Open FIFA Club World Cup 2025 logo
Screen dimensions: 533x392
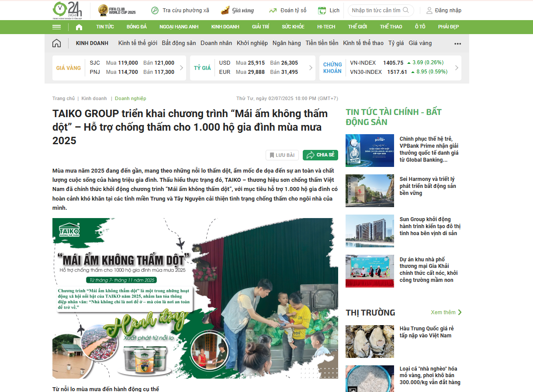pos(117,10)
